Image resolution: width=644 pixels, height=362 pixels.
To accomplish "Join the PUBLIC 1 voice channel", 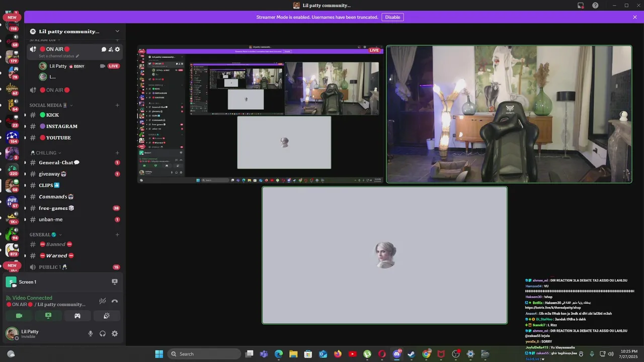I will click(74, 267).
